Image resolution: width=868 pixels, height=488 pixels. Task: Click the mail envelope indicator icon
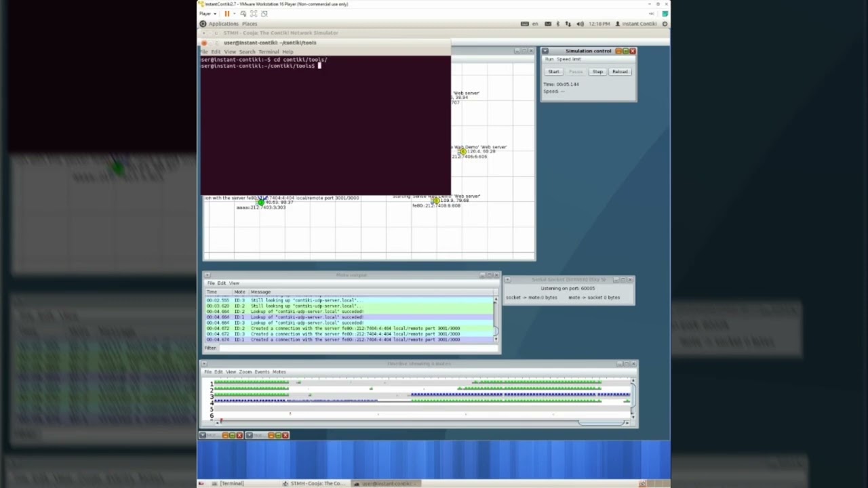point(548,24)
